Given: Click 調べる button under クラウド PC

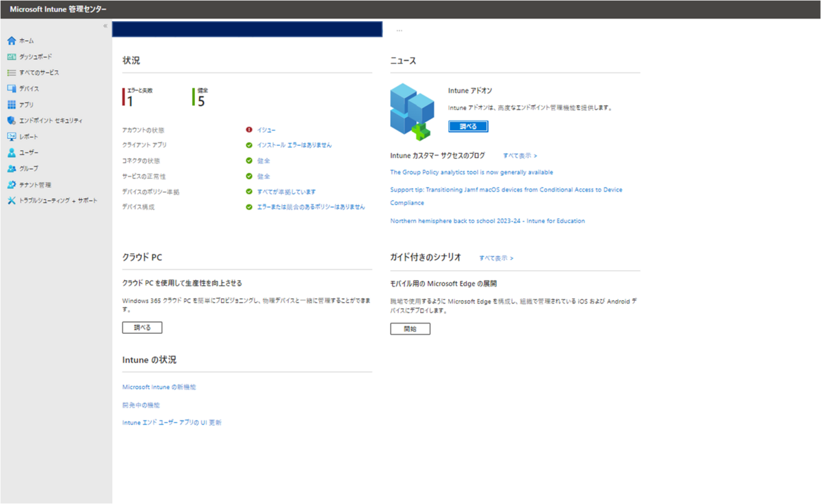Looking at the screenshot, I should point(142,328).
